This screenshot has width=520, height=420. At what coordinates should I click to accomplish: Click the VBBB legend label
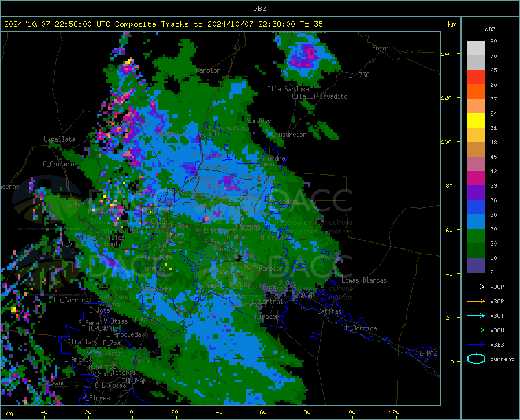497,344
